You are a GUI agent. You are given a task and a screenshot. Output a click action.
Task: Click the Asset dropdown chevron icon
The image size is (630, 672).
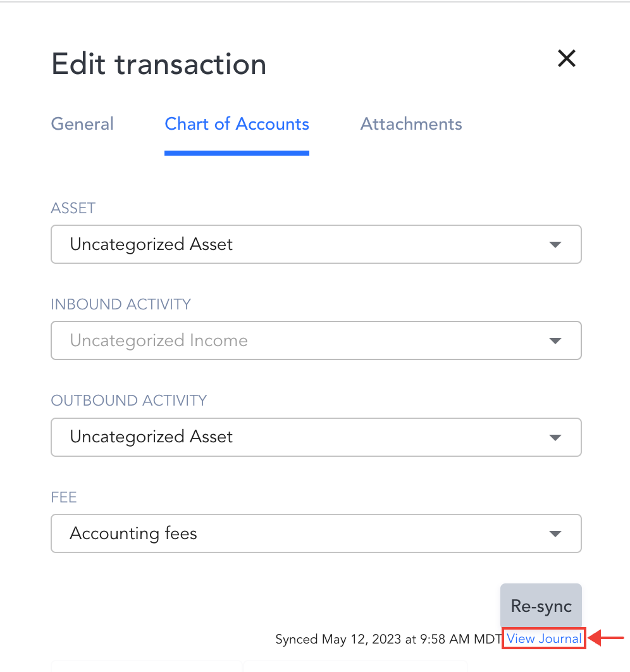[555, 244]
